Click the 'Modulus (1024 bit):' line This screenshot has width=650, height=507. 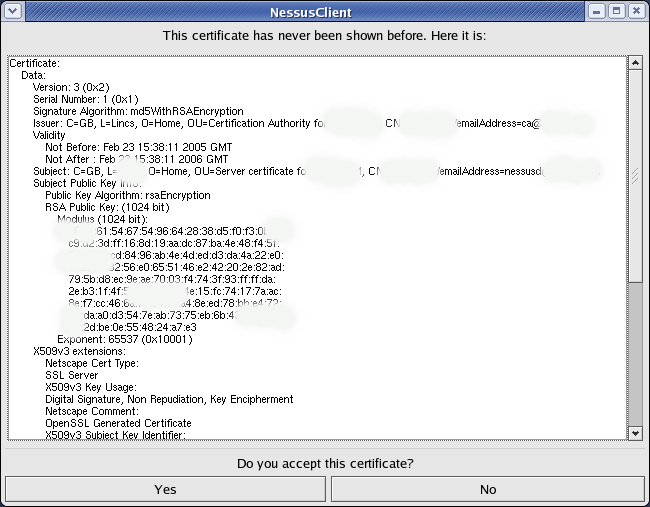pyautogui.click(x=102, y=220)
